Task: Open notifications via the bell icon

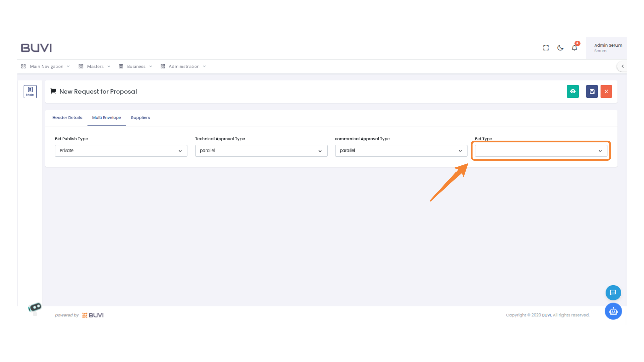Action: pyautogui.click(x=574, y=48)
